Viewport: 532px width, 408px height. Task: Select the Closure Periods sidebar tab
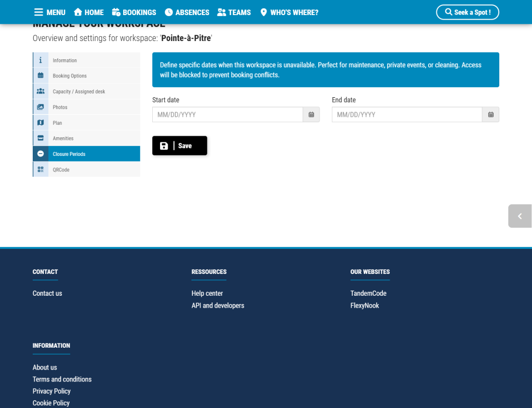(x=87, y=154)
